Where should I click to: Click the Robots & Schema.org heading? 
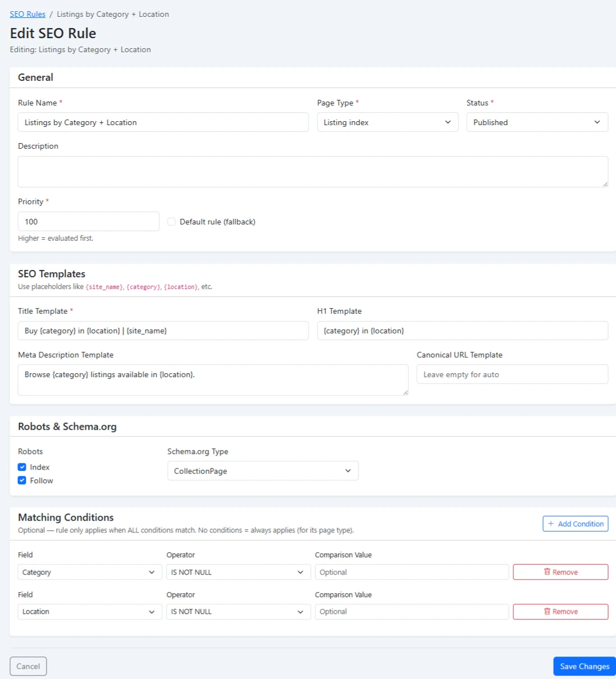67,426
